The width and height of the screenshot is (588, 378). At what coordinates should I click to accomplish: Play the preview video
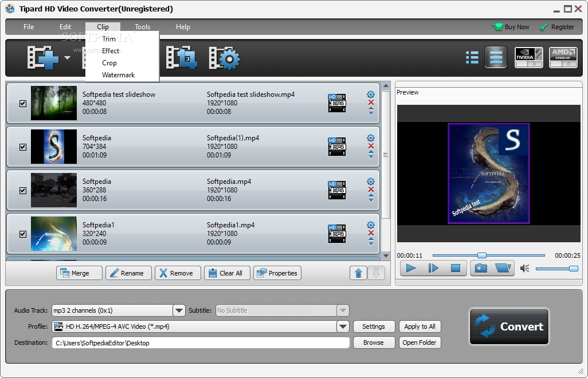411,268
